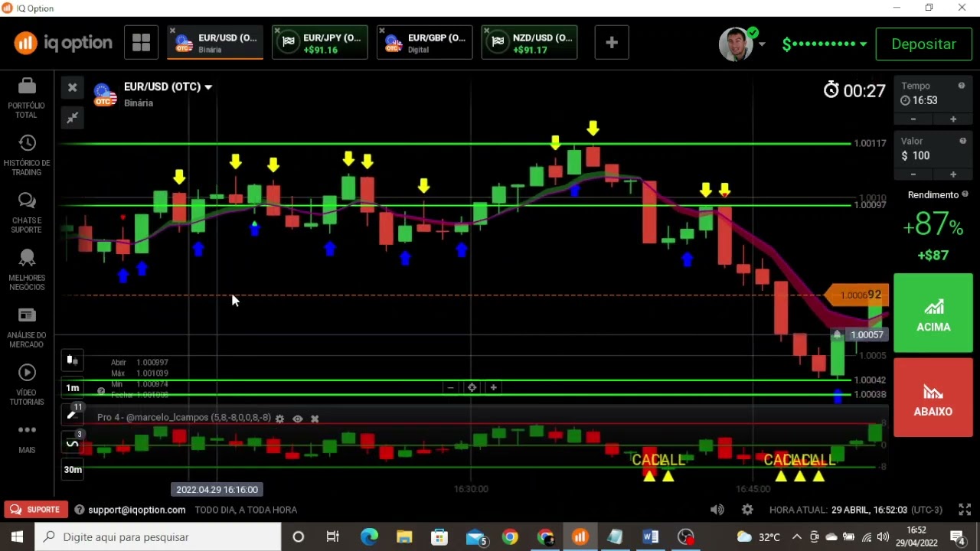This screenshot has height=551, width=980.
Task: Zoom out the chart with minus button
Action: [451, 388]
